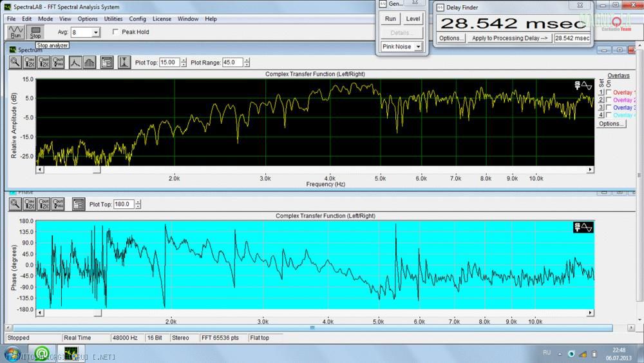Open the Edit menu

coord(26,19)
